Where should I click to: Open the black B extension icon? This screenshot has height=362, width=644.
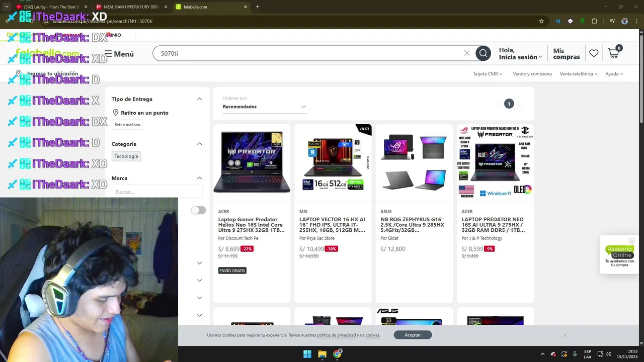(570, 21)
